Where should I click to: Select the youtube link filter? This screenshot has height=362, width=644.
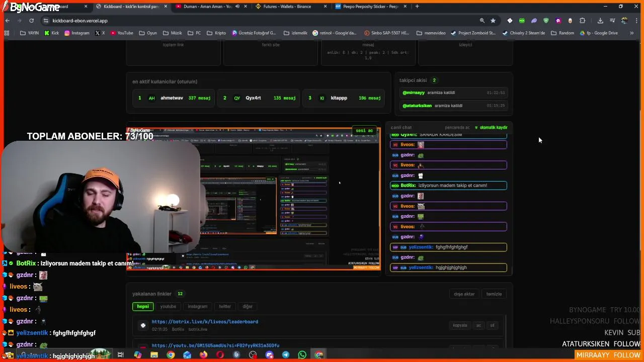tap(168, 306)
